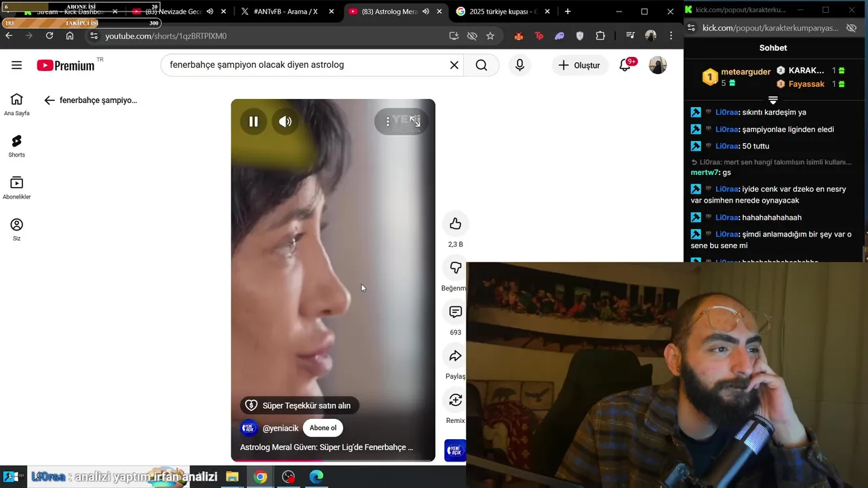This screenshot has height=488, width=868.
Task: Open a new browser tab
Action: pos(568,12)
